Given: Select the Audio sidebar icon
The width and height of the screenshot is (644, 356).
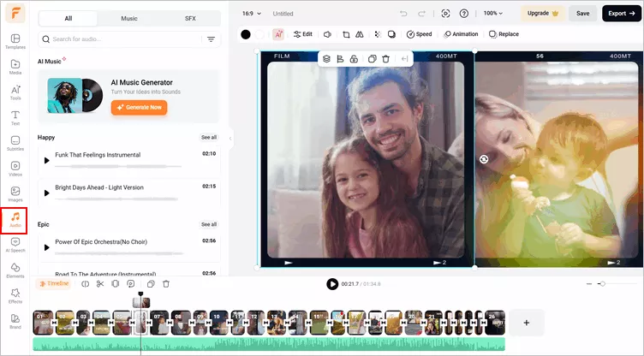Looking at the screenshot, I should pos(15,220).
